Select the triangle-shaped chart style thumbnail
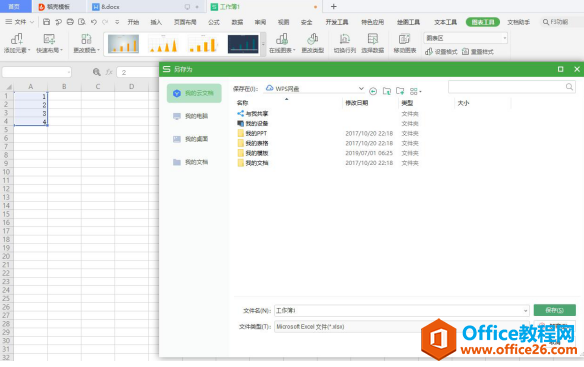This screenshot has width=584, height=367. click(163, 44)
